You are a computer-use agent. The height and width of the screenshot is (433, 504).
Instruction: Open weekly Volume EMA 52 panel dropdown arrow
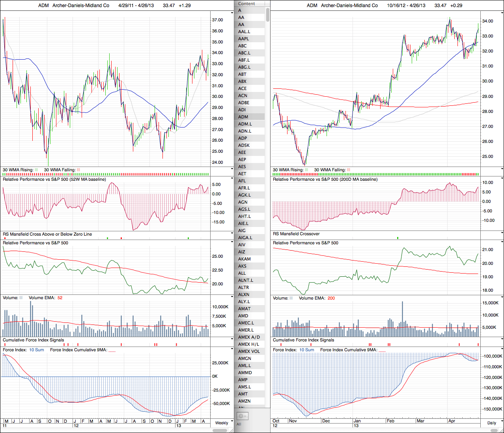[232, 297]
